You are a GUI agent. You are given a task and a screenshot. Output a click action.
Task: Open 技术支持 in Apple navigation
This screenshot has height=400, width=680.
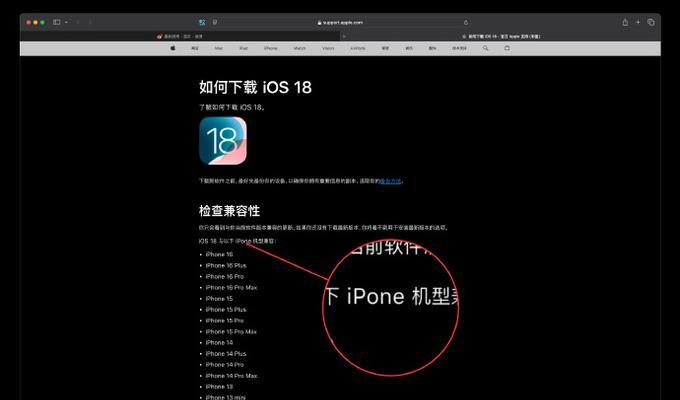point(459,48)
